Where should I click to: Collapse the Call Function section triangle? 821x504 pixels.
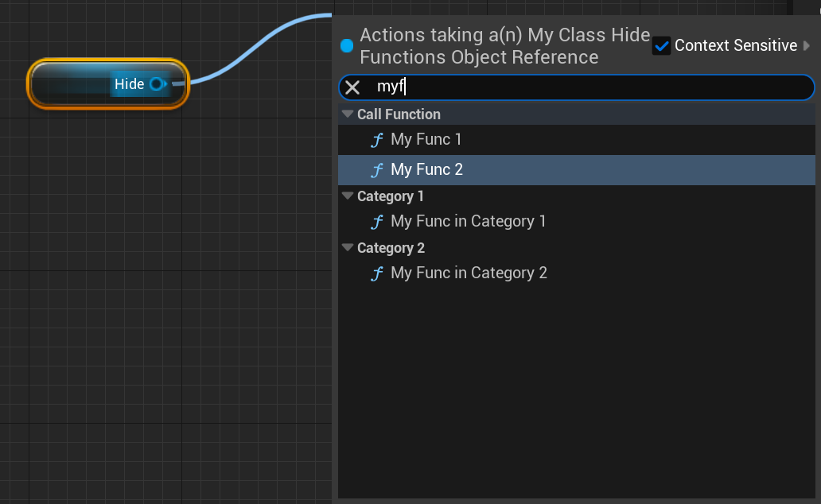[348, 114]
